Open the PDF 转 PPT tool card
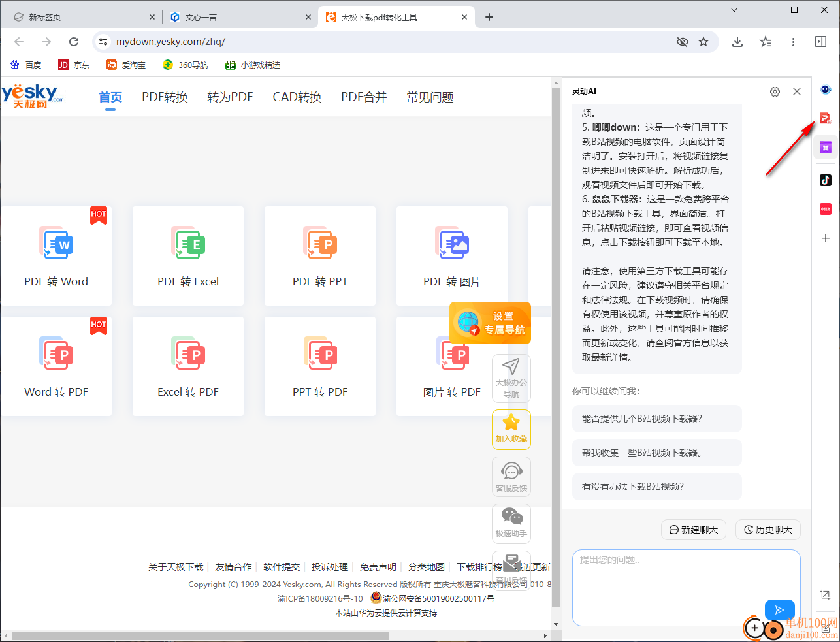 [320, 256]
